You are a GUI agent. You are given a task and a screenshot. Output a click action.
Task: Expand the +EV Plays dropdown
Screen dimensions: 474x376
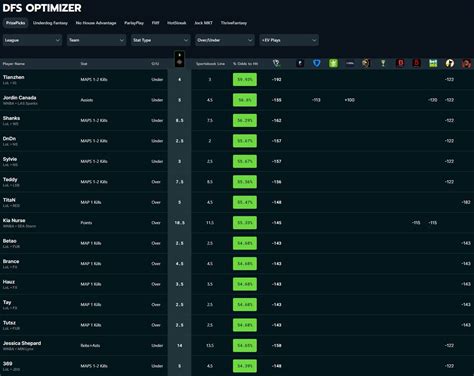[x=289, y=40]
